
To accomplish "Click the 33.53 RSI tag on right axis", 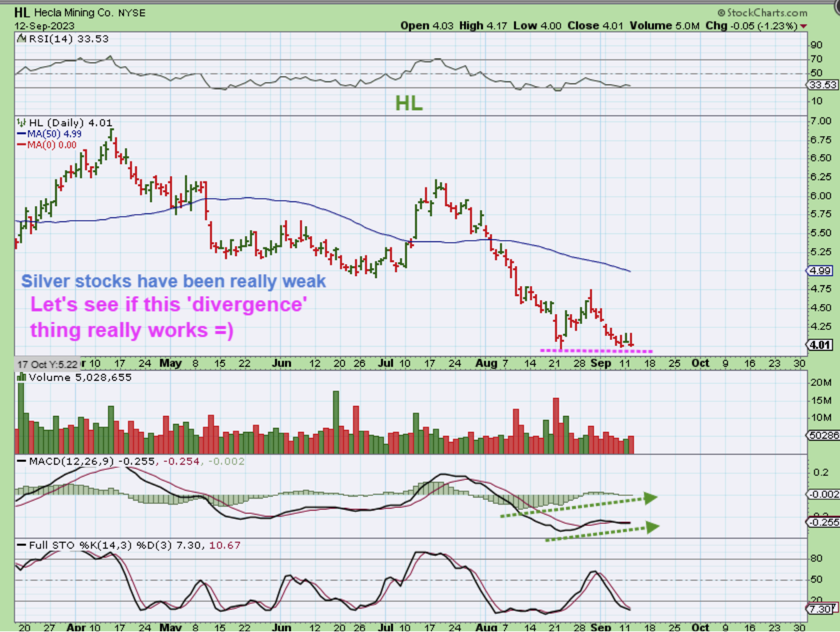I will pos(822,85).
